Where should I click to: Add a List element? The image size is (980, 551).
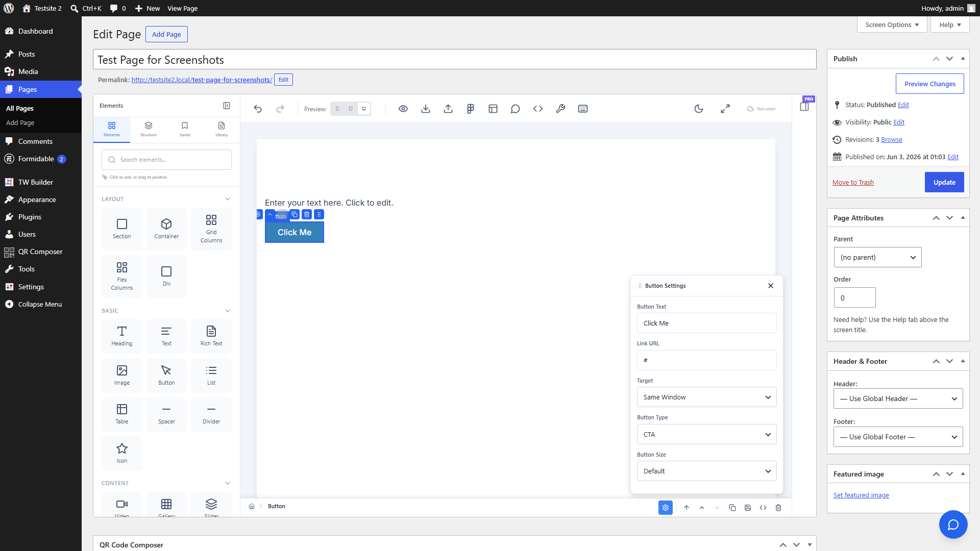click(x=211, y=375)
